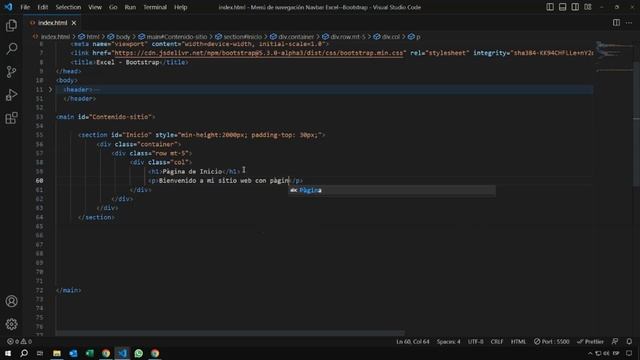
Task: Toggle Panel layout icon
Action: coord(562,7)
